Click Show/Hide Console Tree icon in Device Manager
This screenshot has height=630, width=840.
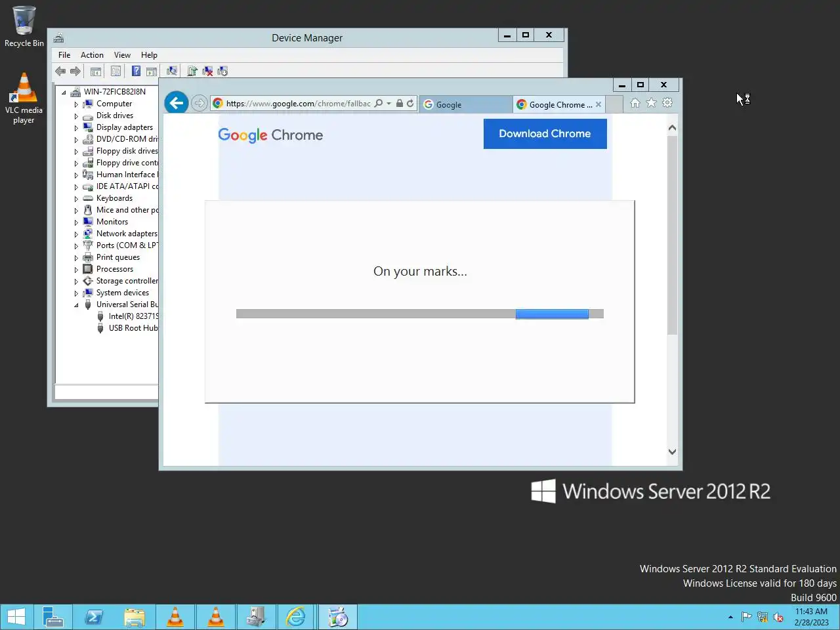pyautogui.click(x=96, y=71)
